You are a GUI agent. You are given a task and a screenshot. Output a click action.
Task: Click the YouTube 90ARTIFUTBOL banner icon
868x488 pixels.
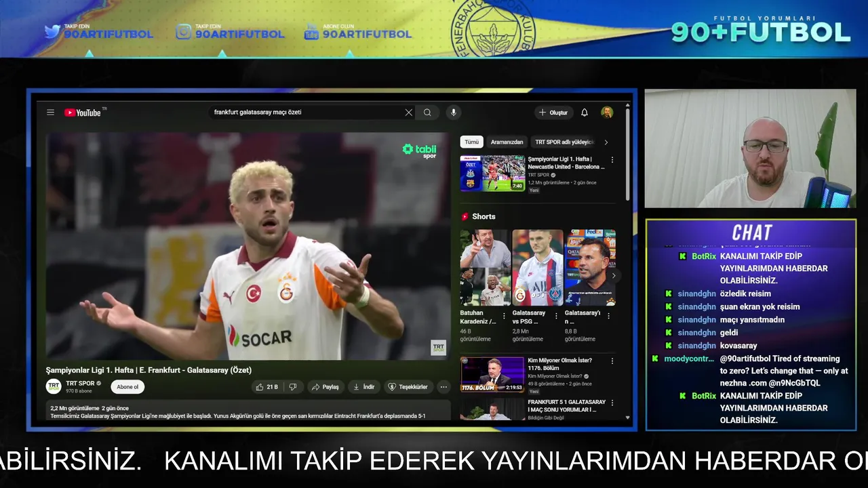pyautogui.click(x=311, y=32)
